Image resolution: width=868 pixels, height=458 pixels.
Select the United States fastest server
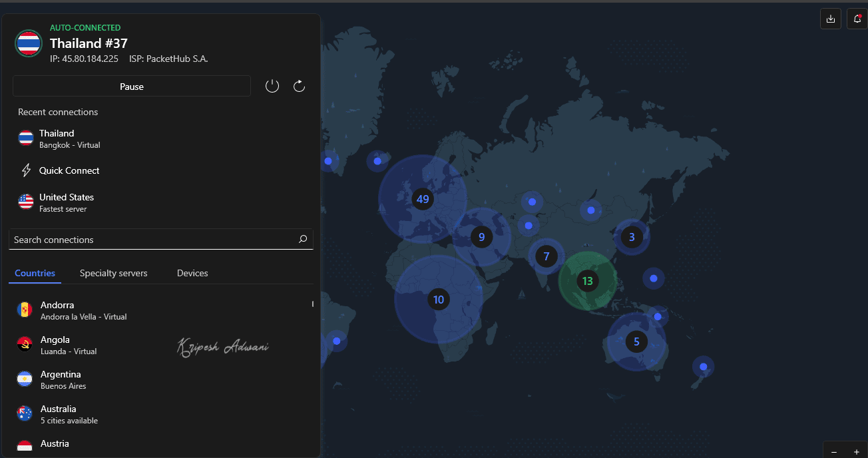(66, 202)
